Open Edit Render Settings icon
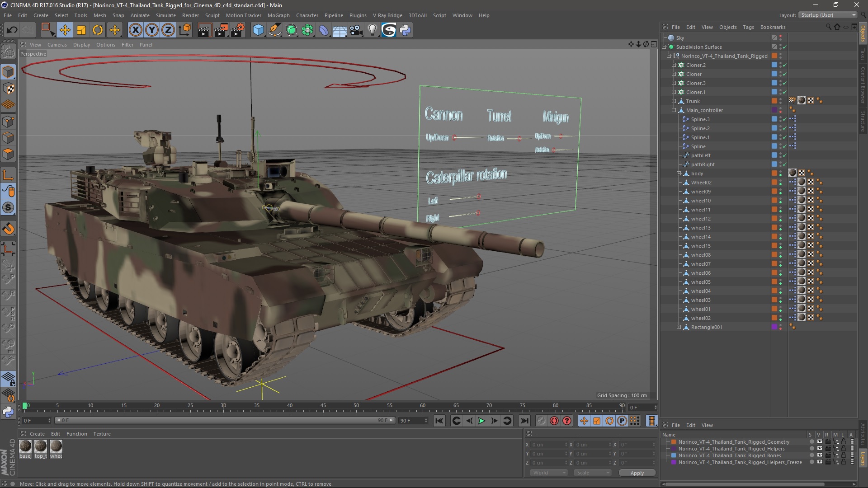 pos(238,30)
